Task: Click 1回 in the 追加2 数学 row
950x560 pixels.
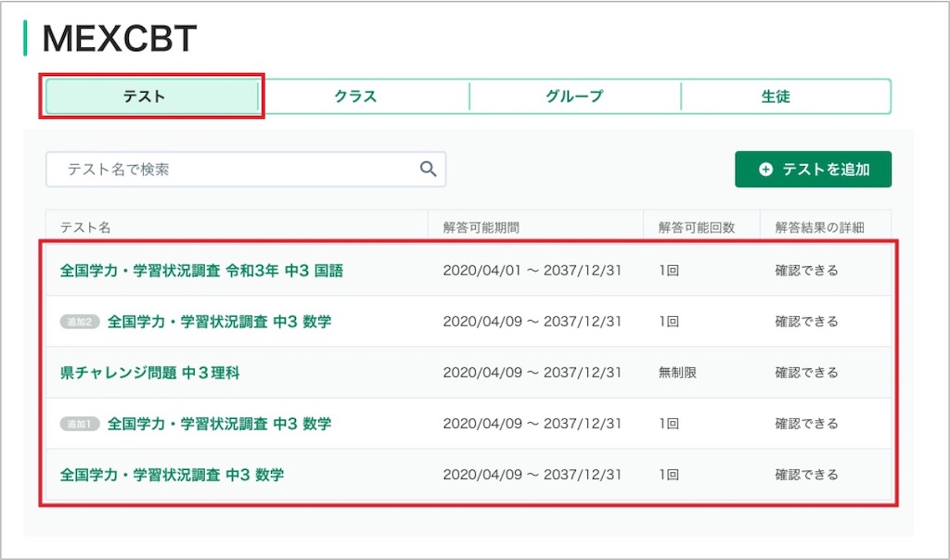Action: (x=669, y=322)
